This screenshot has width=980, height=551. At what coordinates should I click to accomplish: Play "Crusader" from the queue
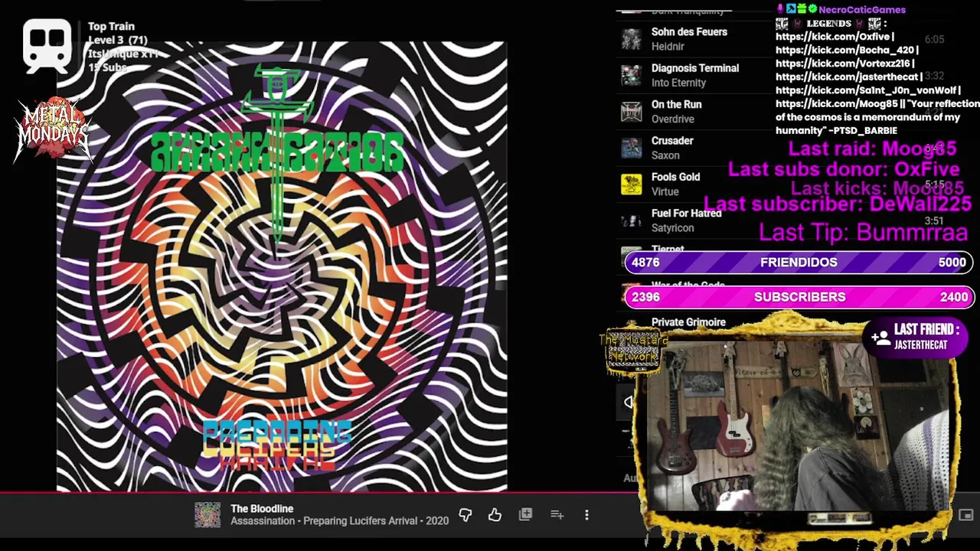pyautogui.click(x=672, y=141)
